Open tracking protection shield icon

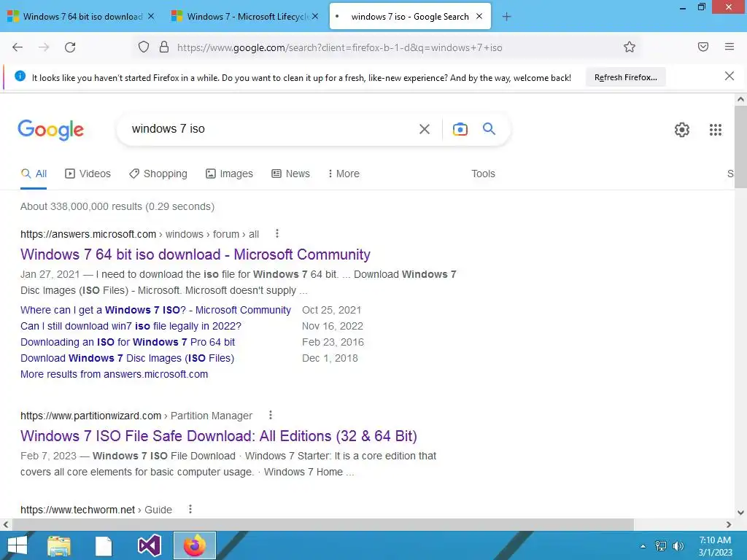pos(144,47)
